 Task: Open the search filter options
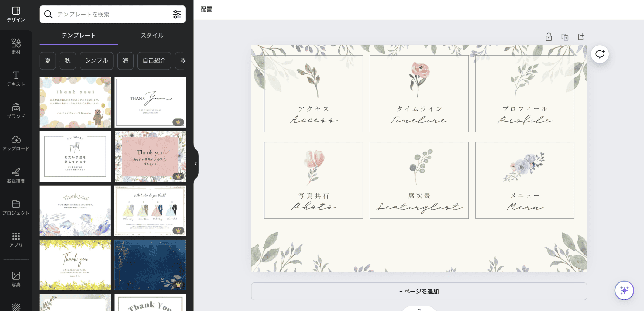(x=177, y=14)
